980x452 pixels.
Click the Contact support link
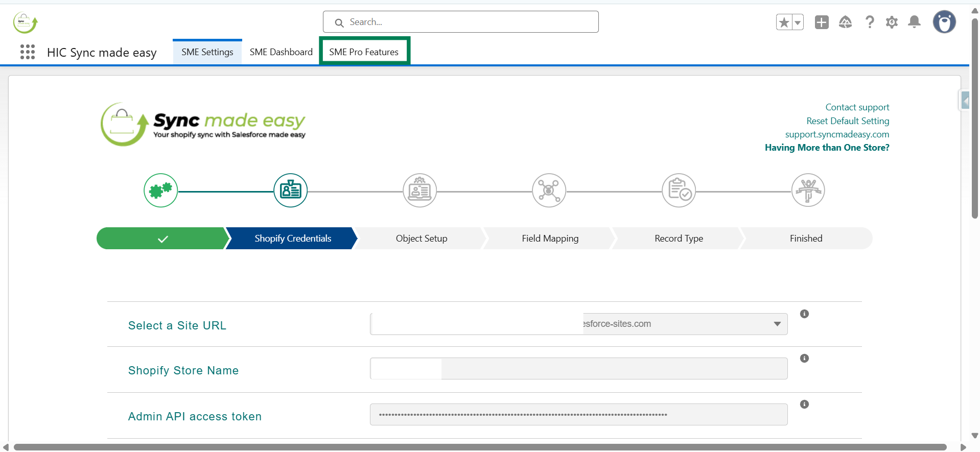[857, 107]
